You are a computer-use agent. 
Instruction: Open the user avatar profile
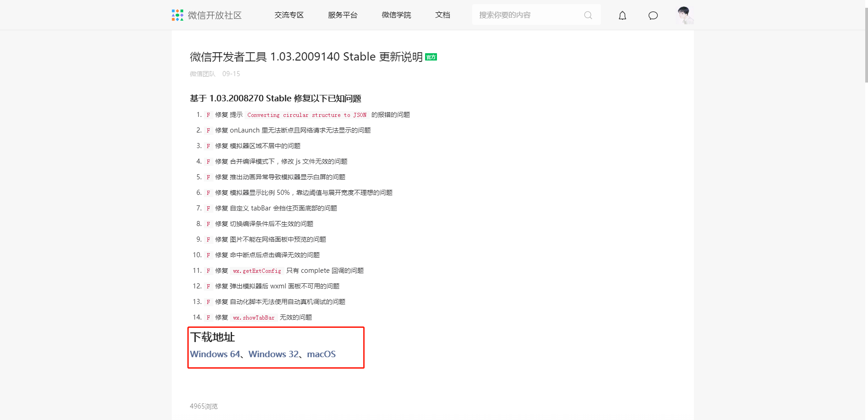coord(685,15)
